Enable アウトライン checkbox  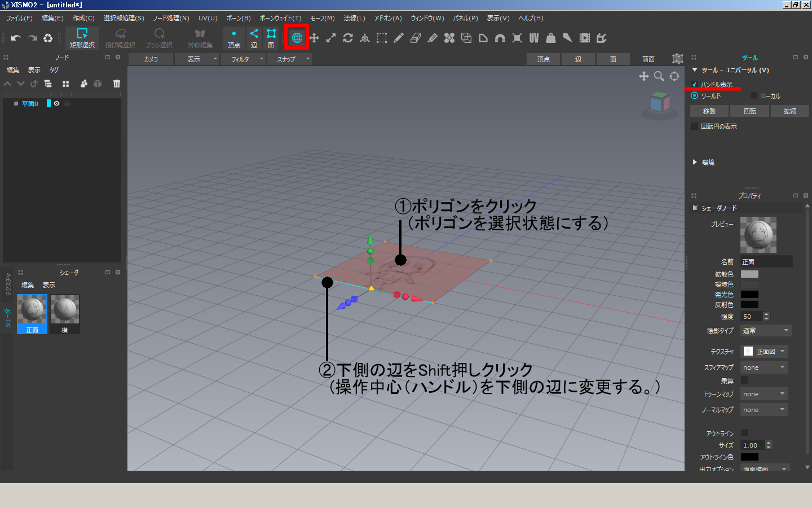[744, 433]
